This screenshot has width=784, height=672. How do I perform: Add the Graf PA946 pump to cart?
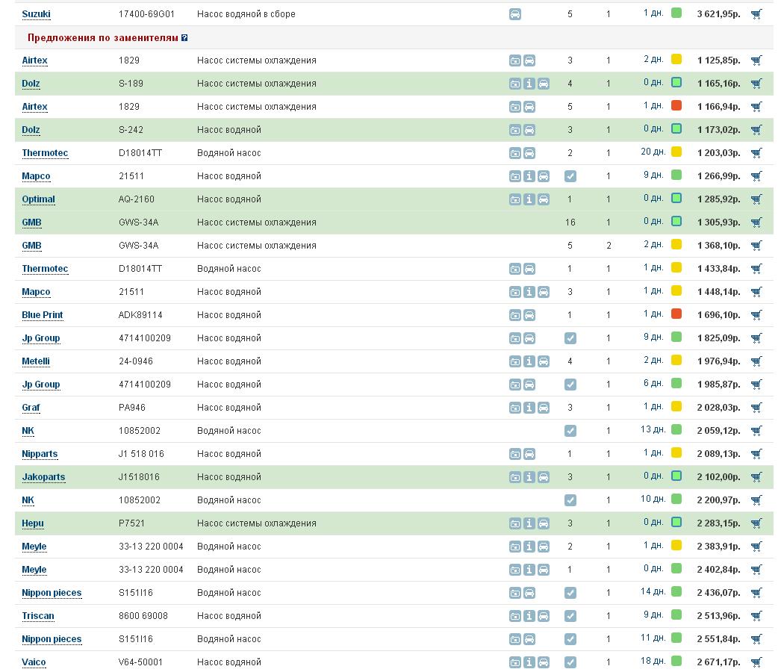756,408
